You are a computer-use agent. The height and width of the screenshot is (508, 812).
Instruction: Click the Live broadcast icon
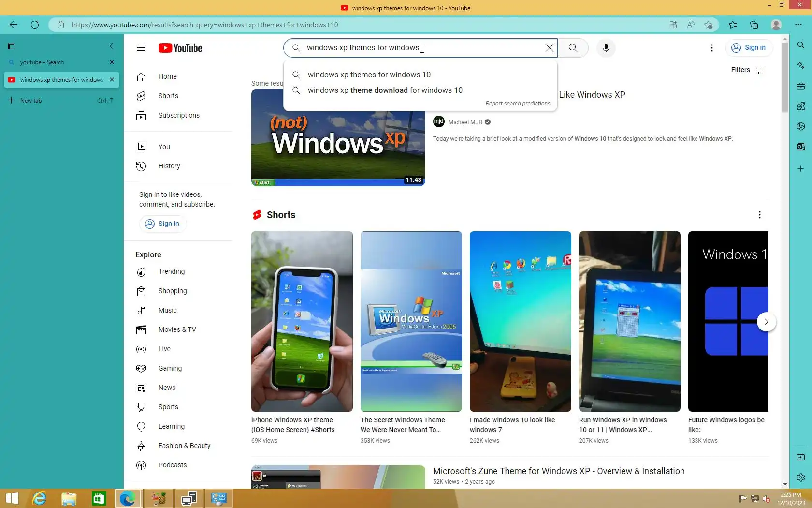click(x=141, y=349)
